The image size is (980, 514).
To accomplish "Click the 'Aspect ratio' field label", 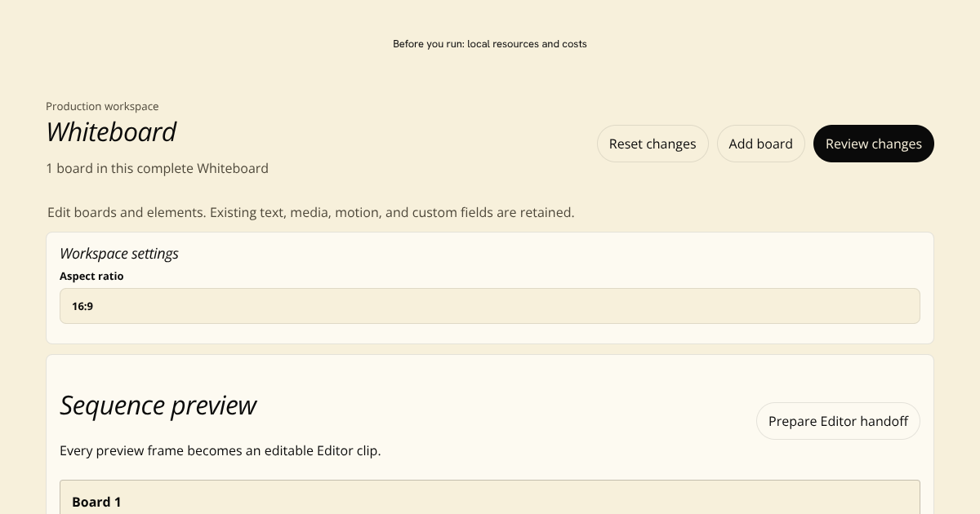I will 91,276.
